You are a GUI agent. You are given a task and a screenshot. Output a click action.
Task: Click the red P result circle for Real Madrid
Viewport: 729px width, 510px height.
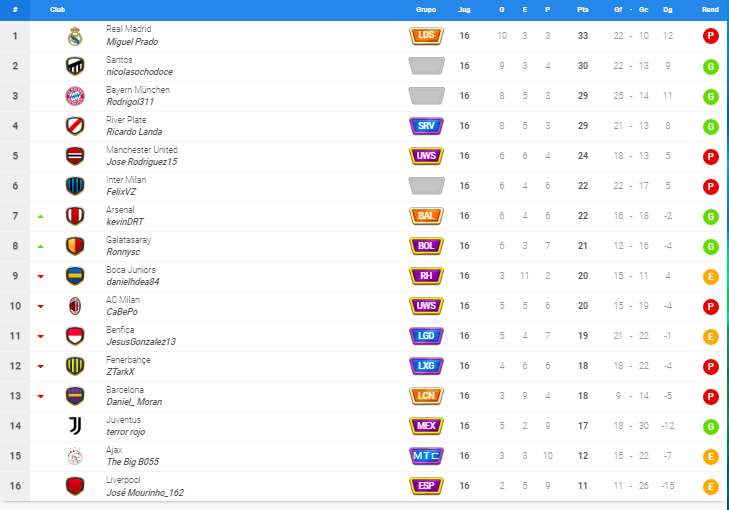[x=710, y=36]
